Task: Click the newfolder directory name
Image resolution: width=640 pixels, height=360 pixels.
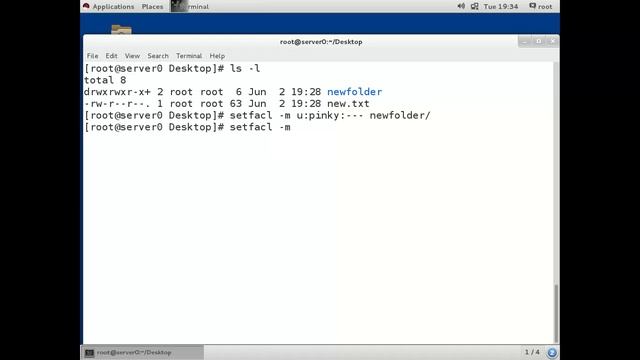Action: pyautogui.click(x=354, y=92)
